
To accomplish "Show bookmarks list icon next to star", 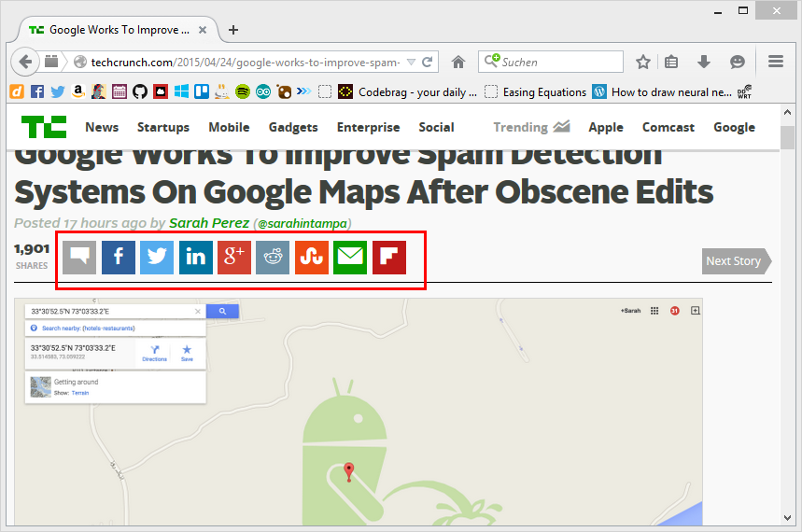I will click(x=671, y=62).
